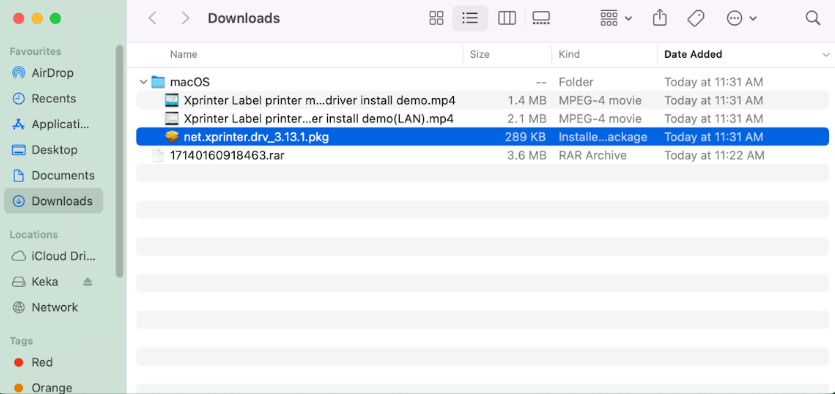The image size is (835, 394).
Task: Click the Folder kind cell
Action: [x=576, y=82]
